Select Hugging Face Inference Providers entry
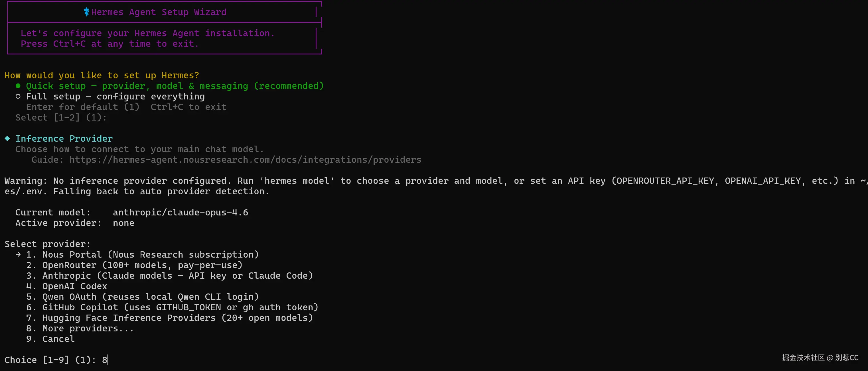 tap(169, 318)
